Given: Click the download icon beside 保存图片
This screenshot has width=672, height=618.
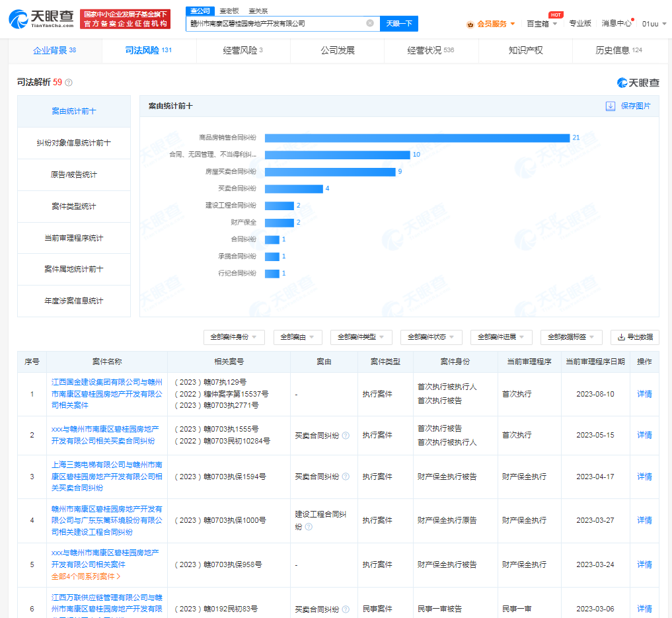Looking at the screenshot, I should tap(610, 105).
